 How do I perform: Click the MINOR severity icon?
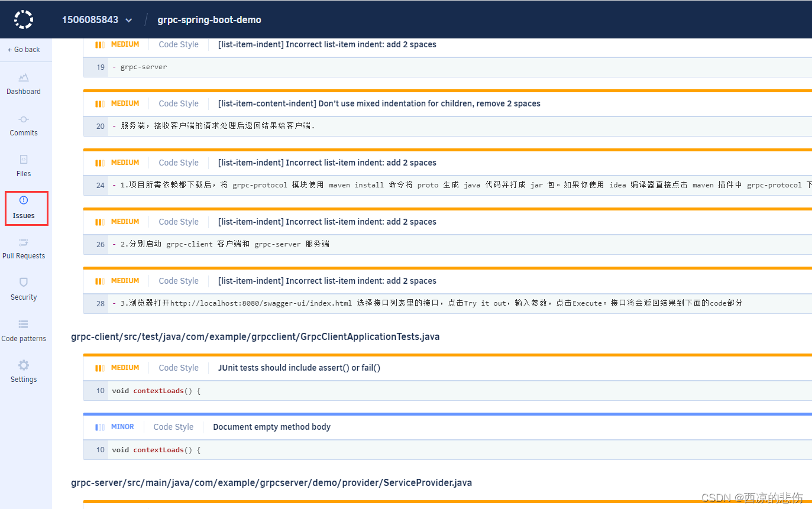click(100, 427)
